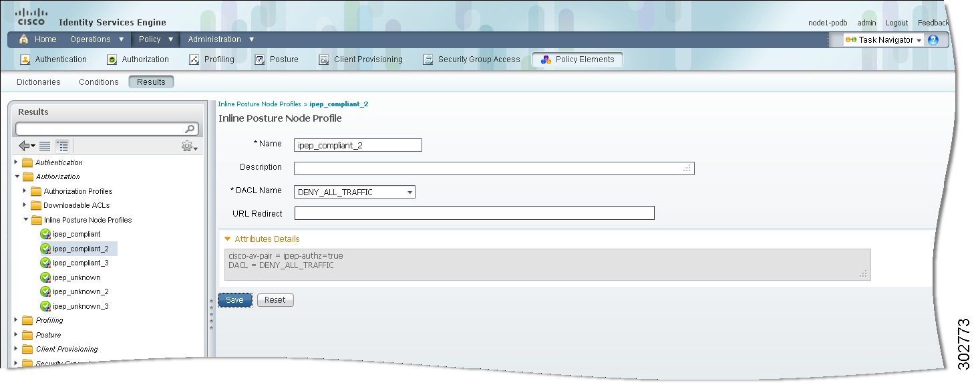Click the search magnifier in Results box

coord(190,129)
